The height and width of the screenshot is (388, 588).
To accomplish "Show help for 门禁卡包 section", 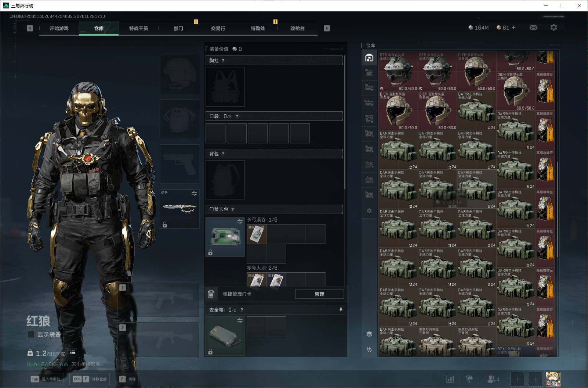I will pyautogui.click(x=233, y=209).
